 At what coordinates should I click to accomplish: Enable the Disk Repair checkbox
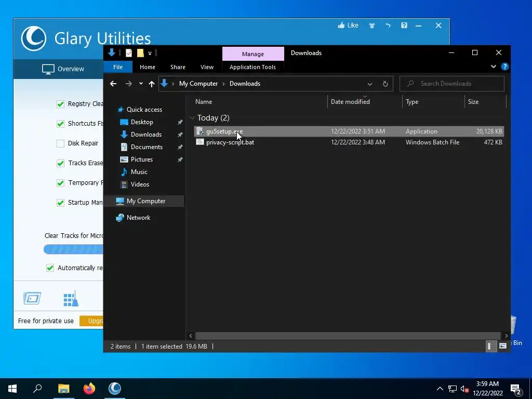point(60,143)
